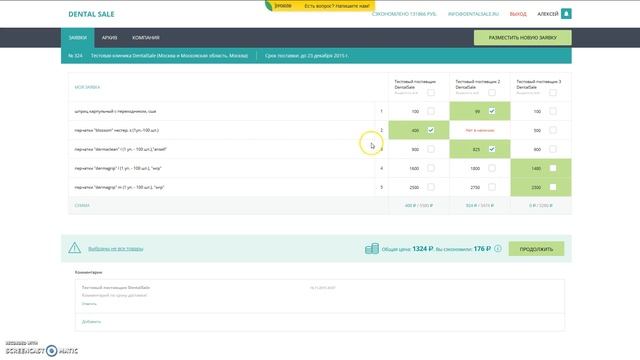Screen dimensions: 640x360
Task: Click the шприц карпульный item name
Action: point(115,111)
